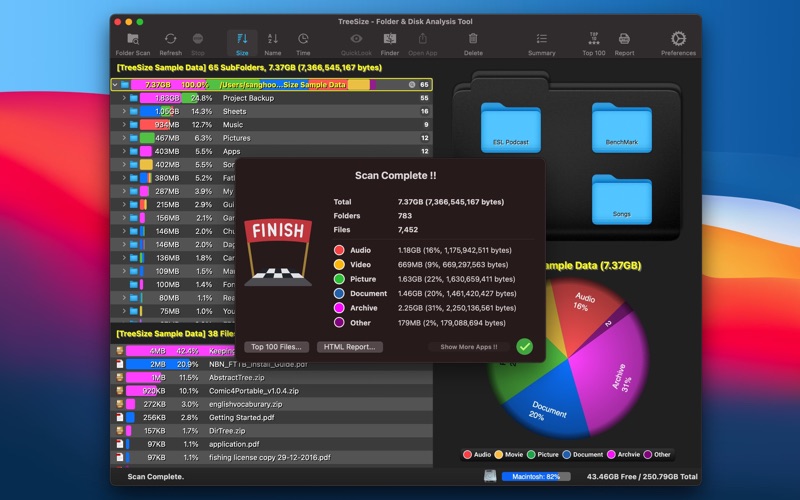Viewport: 800px width, 500px height.
Task: Expand the Project Backup folder
Action: pos(124,98)
